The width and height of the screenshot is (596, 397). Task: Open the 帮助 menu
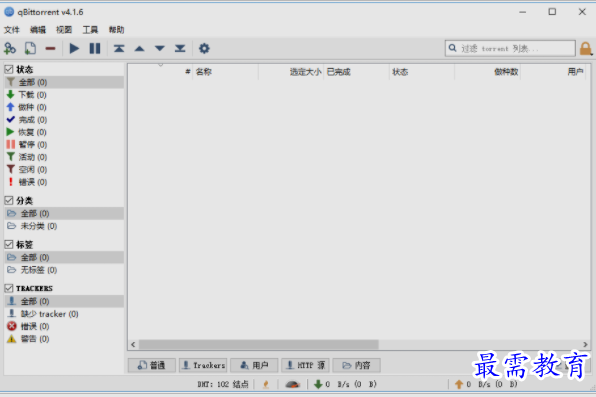[x=116, y=30]
